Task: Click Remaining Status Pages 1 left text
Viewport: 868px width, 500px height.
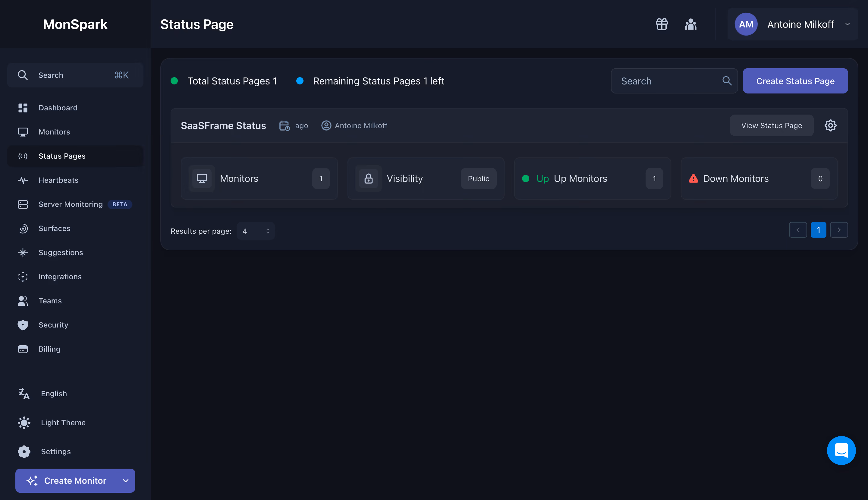Action: coord(379,81)
